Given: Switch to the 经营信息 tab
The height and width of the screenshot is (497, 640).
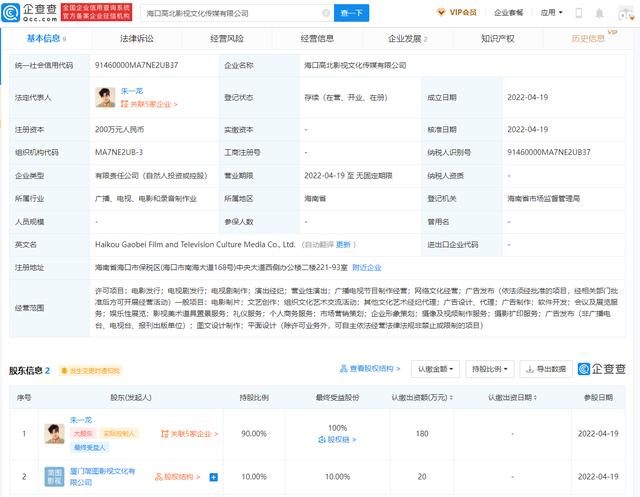Looking at the screenshot, I should click(x=317, y=39).
